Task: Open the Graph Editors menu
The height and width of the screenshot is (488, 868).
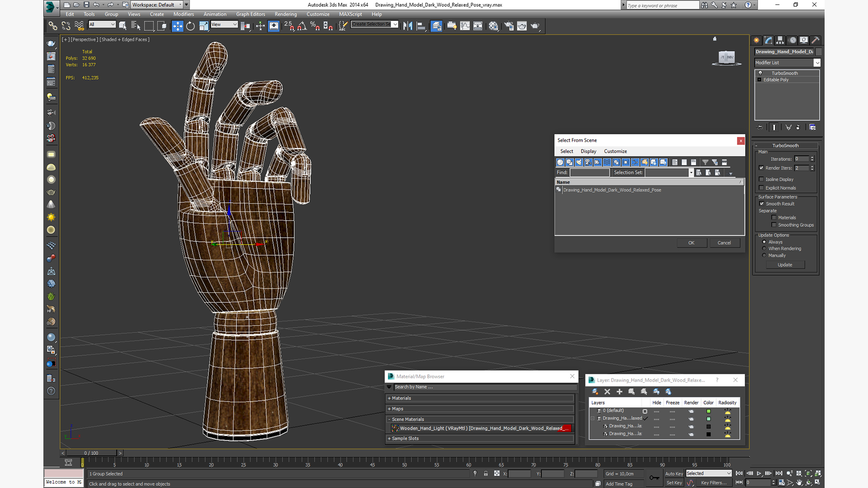Action: 250,14
